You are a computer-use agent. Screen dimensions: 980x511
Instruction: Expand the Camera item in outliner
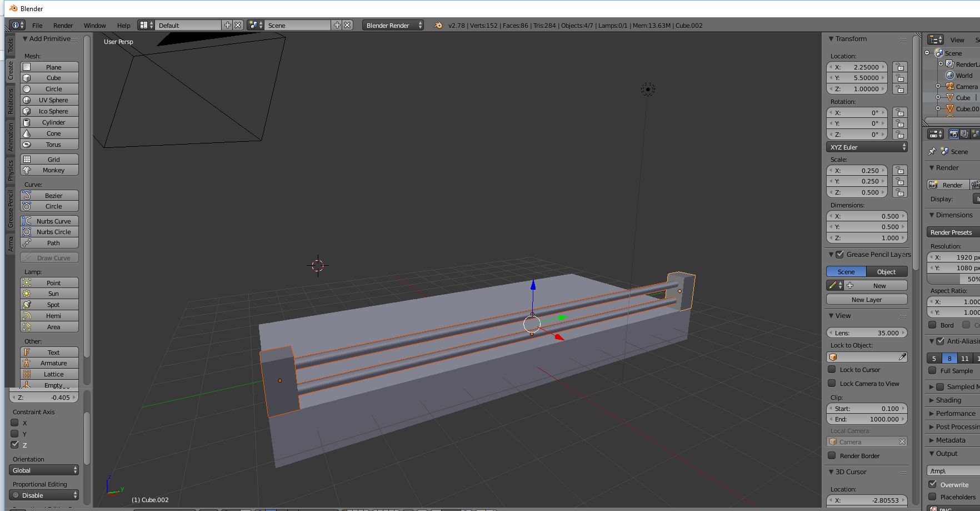[938, 86]
